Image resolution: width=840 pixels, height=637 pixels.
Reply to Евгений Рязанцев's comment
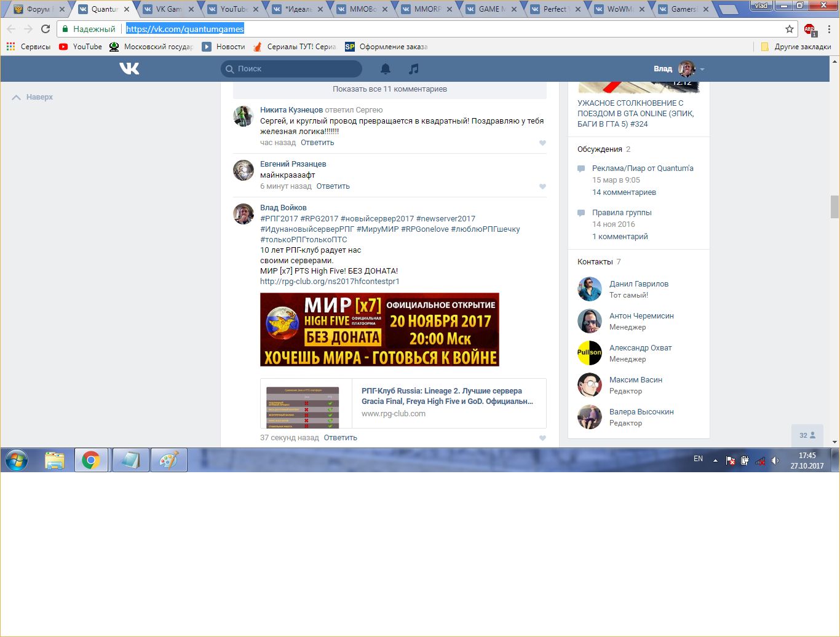(x=333, y=186)
